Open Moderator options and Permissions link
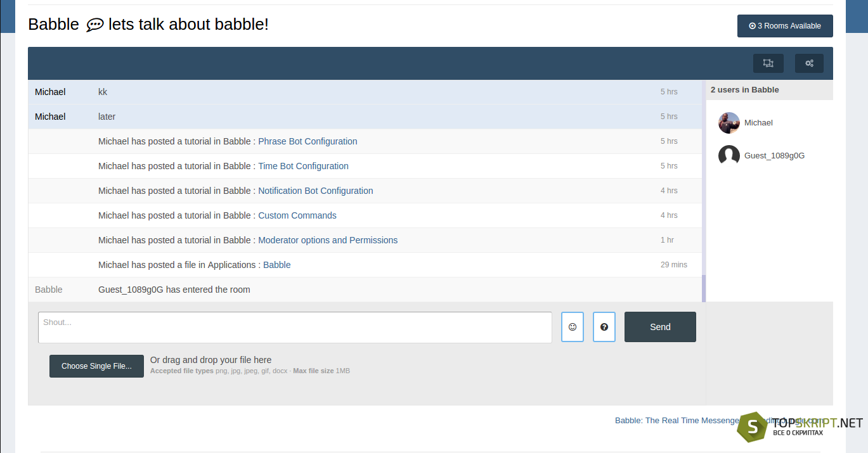The width and height of the screenshot is (868, 453). [x=328, y=240]
